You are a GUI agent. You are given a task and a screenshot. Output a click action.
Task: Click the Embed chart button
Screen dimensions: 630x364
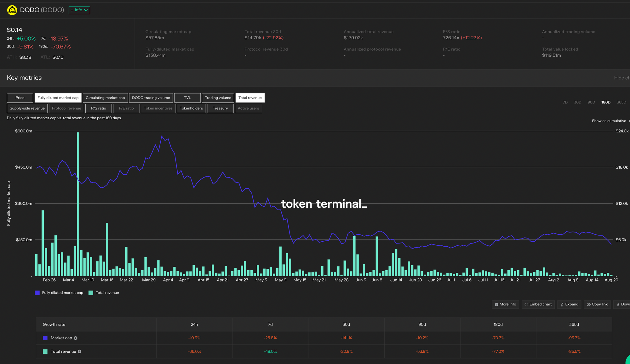coord(538,304)
